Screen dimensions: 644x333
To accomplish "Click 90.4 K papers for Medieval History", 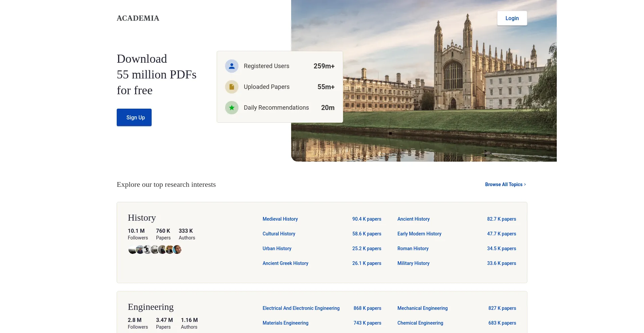I will tap(367, 219).
